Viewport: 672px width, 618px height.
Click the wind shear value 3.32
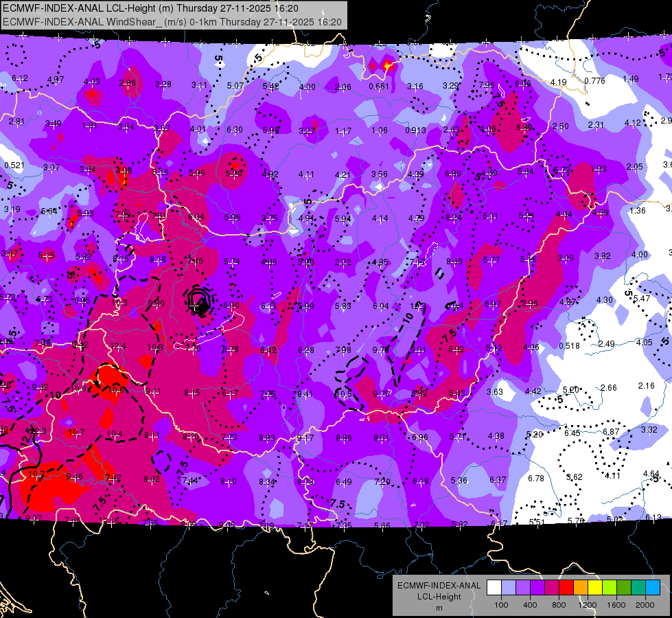(x=649, y=429)
